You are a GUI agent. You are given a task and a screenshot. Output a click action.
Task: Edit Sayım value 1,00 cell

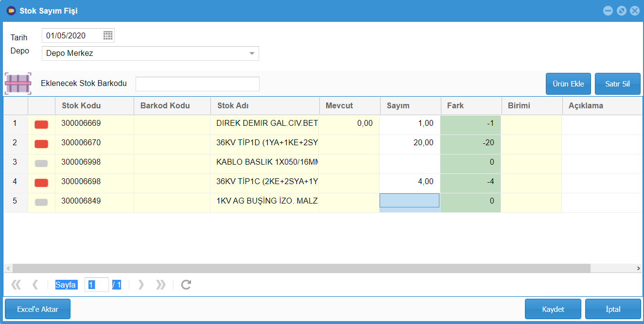click(410, 125)
